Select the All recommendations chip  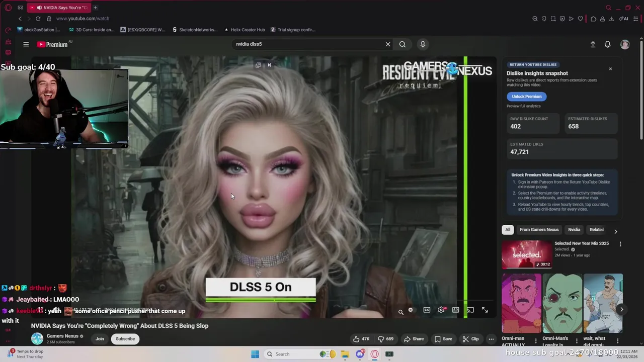tap(508, 230)
